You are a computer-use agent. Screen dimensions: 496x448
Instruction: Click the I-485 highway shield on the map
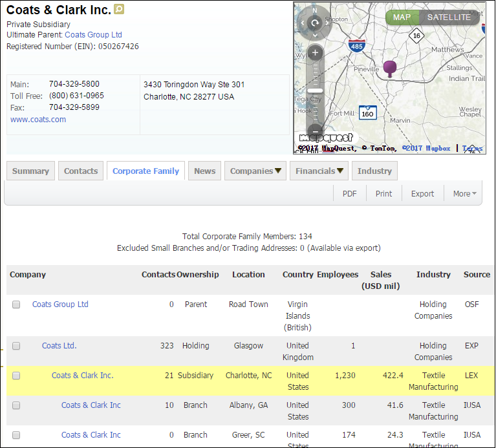pos(356,46)
